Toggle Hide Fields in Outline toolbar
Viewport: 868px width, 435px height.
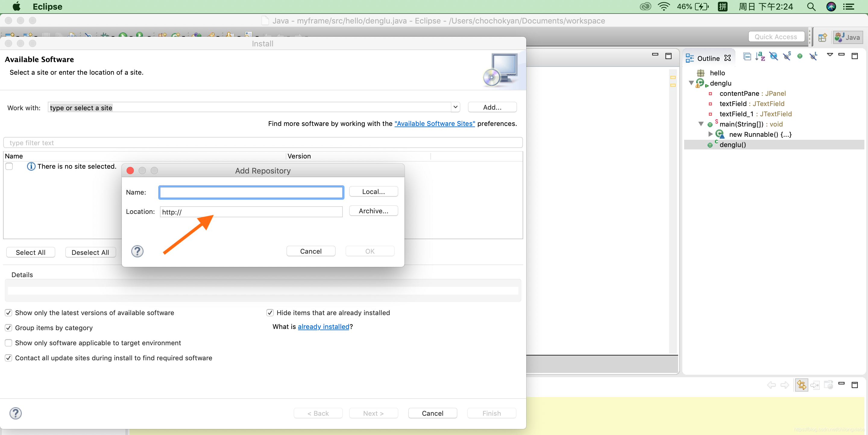coord(774,57)
